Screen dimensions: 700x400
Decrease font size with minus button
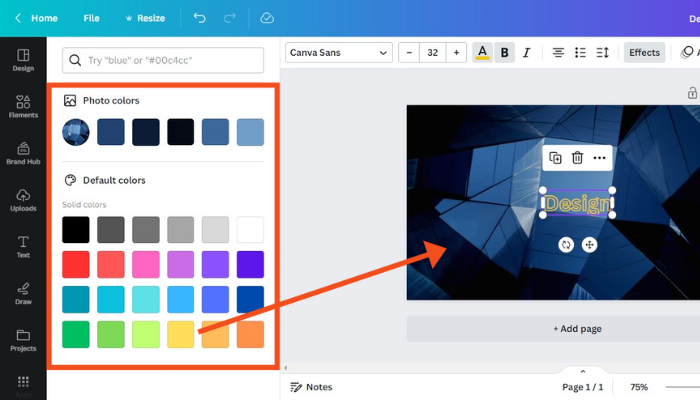click(x=409, y=53)
